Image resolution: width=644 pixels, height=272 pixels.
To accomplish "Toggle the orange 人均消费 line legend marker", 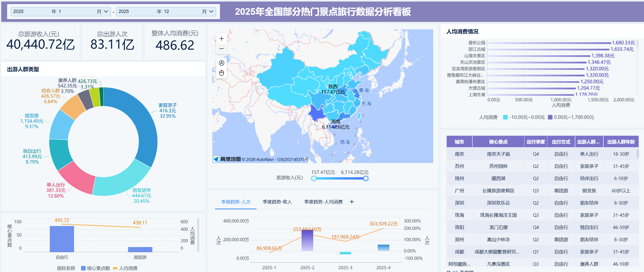I will point(115,268).
